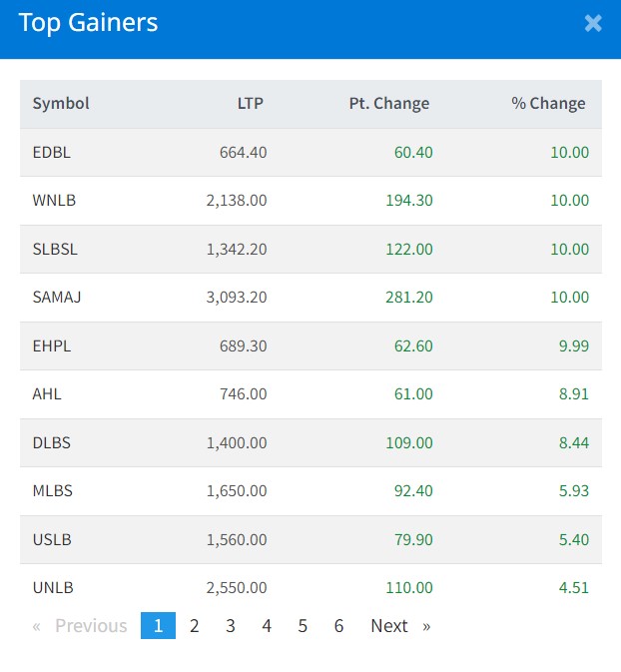
Task: Select the DLBS stock row
Action: pos(52,442)
